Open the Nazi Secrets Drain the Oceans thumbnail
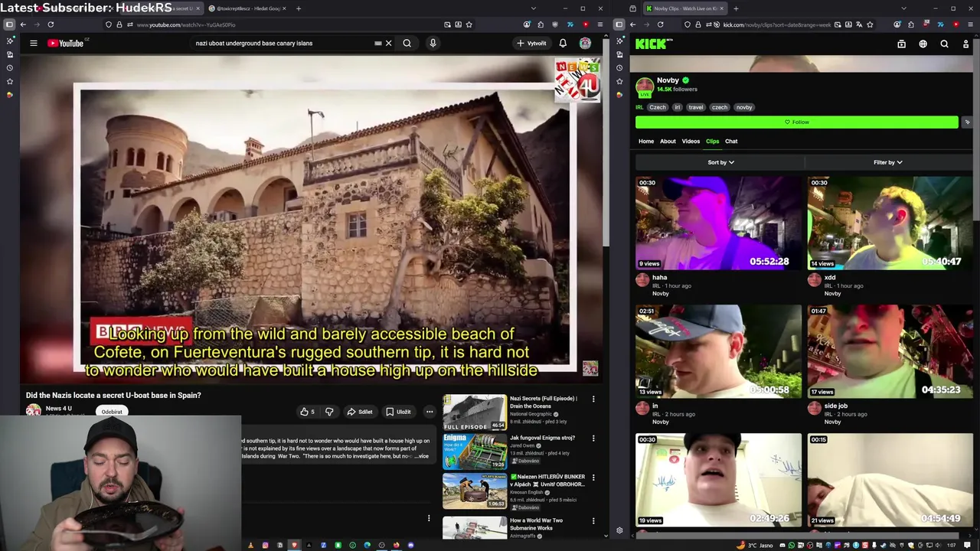Viewport: 980px width, 551px height. [475, 412]
